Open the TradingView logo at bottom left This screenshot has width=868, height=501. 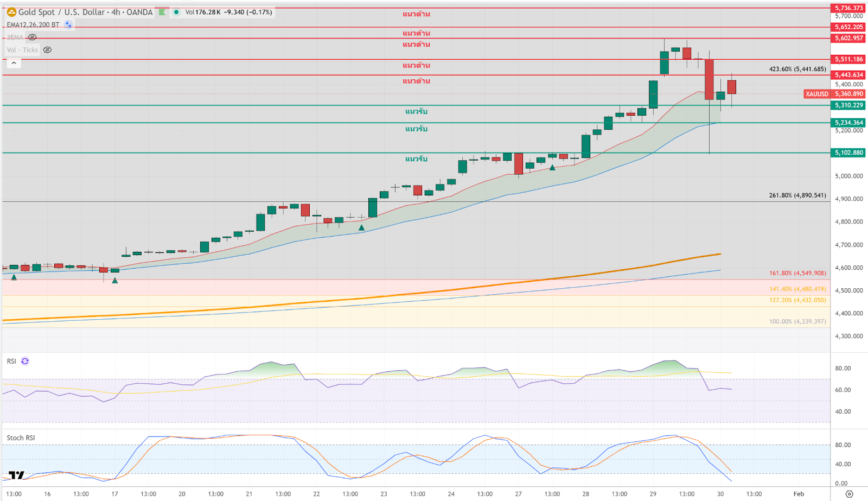tap(17, 475)
